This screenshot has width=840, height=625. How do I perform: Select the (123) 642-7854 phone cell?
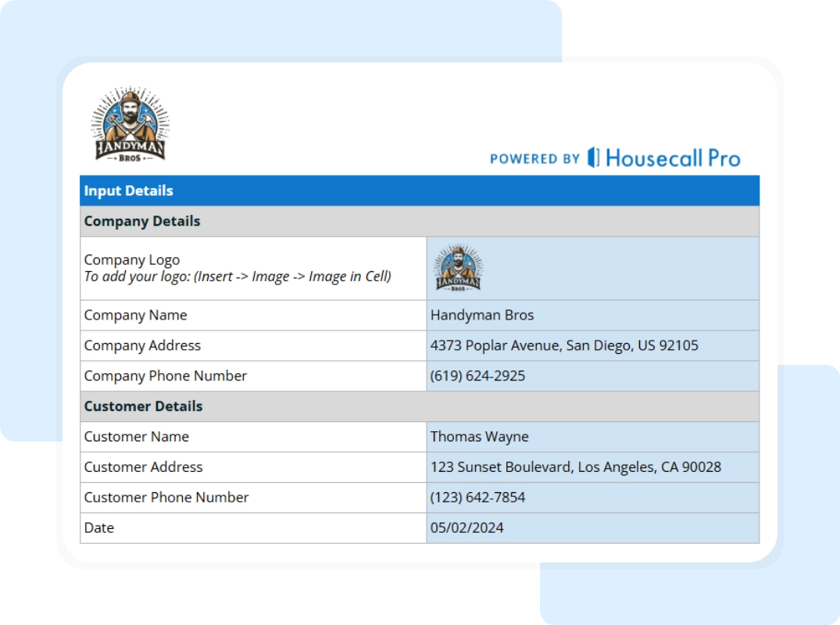tap(592, 498)
